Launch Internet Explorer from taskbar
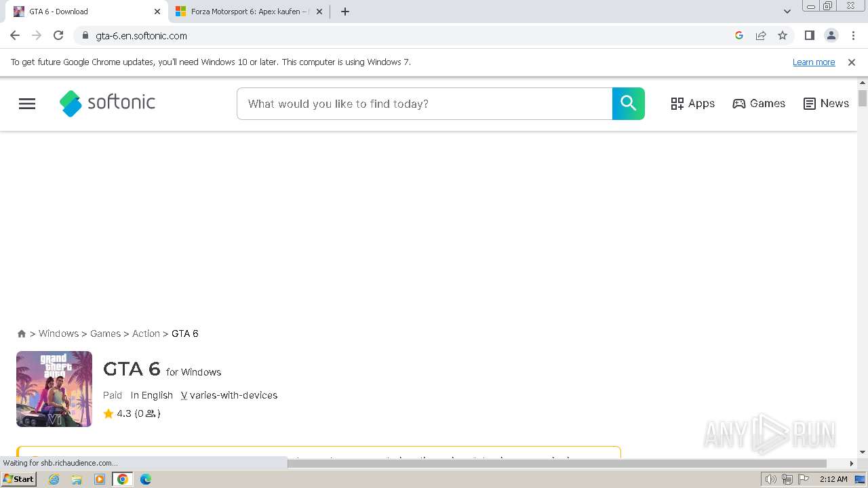The image size is (868, 488). click(x=54, y=479)
